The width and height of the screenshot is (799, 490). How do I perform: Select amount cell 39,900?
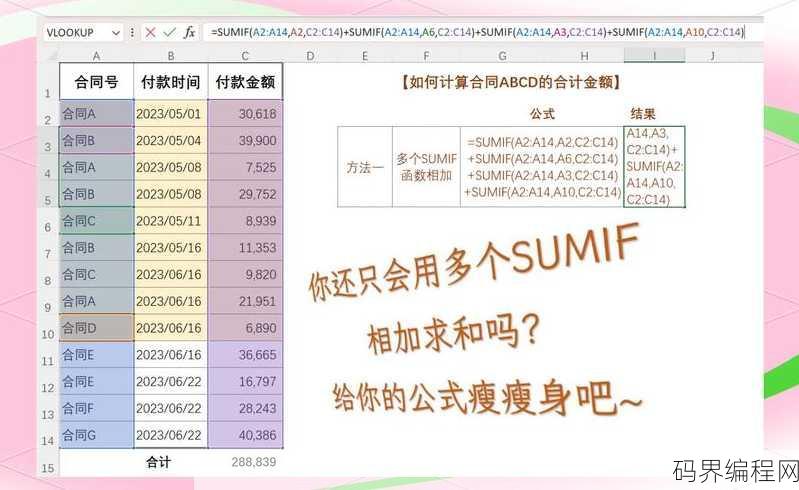pos(245,141)
